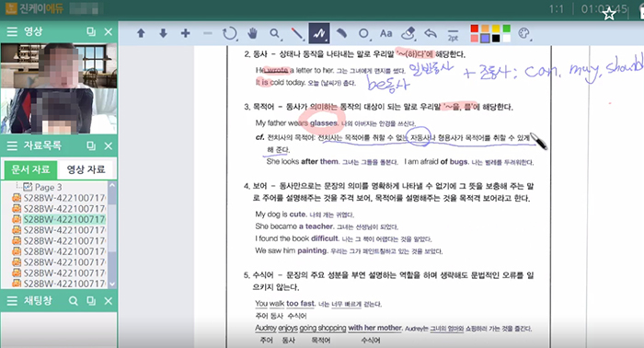Open the color palette picker

524,33
